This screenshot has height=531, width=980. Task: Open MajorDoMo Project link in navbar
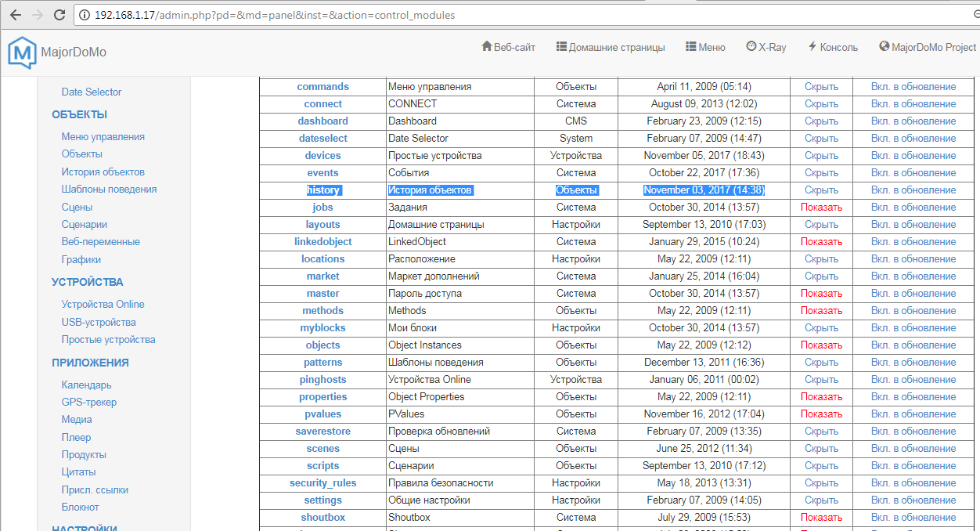pyautogui.click(x=928, y=47)
